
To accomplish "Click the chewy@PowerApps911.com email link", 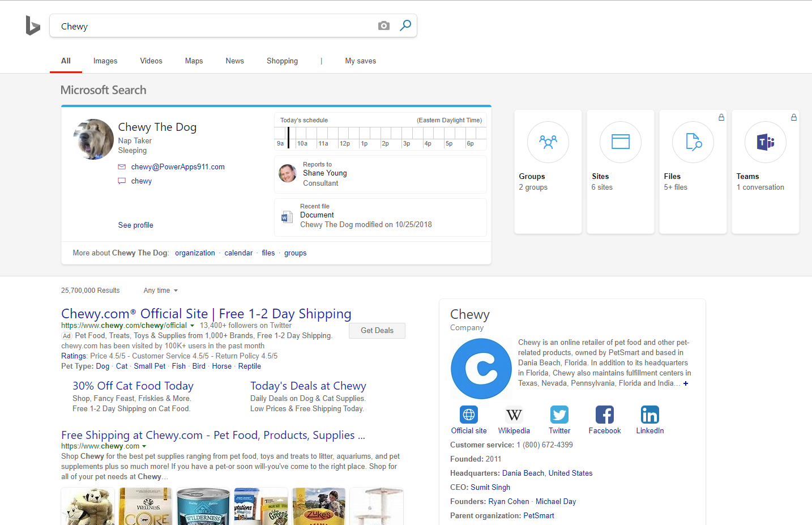I will point(178,167).
